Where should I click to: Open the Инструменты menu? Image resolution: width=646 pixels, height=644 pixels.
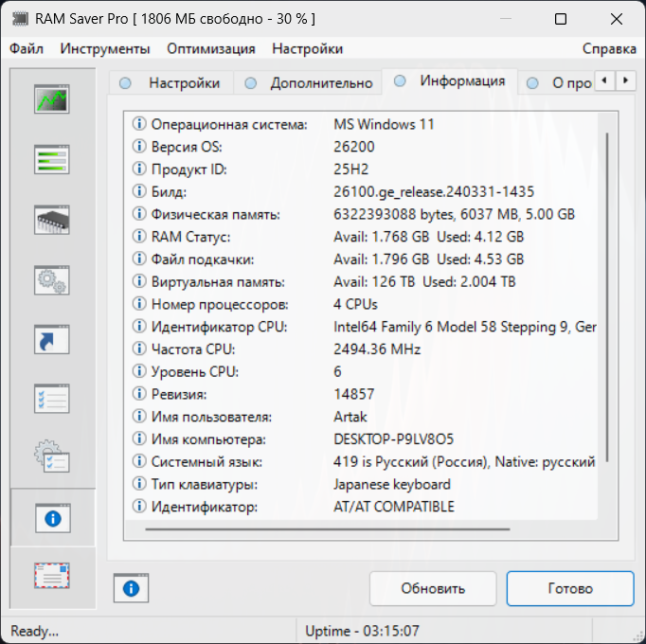(x=105, y=48)
